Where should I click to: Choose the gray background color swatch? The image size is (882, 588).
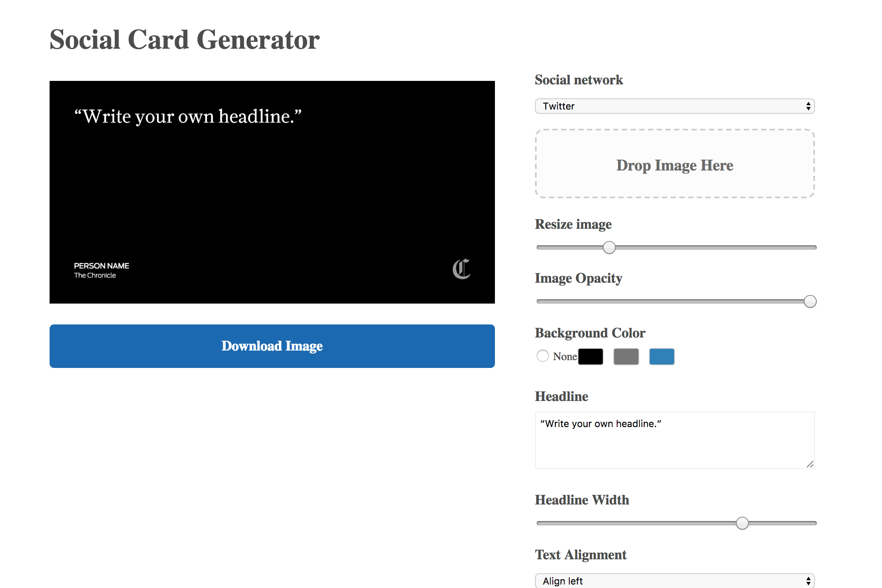[x=626, y=357]
